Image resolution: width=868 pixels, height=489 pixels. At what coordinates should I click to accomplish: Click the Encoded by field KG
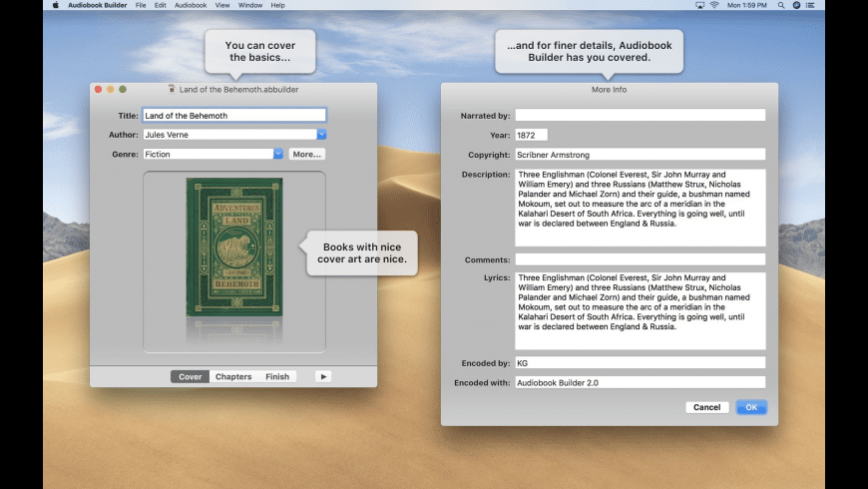(x=640, y=362)
